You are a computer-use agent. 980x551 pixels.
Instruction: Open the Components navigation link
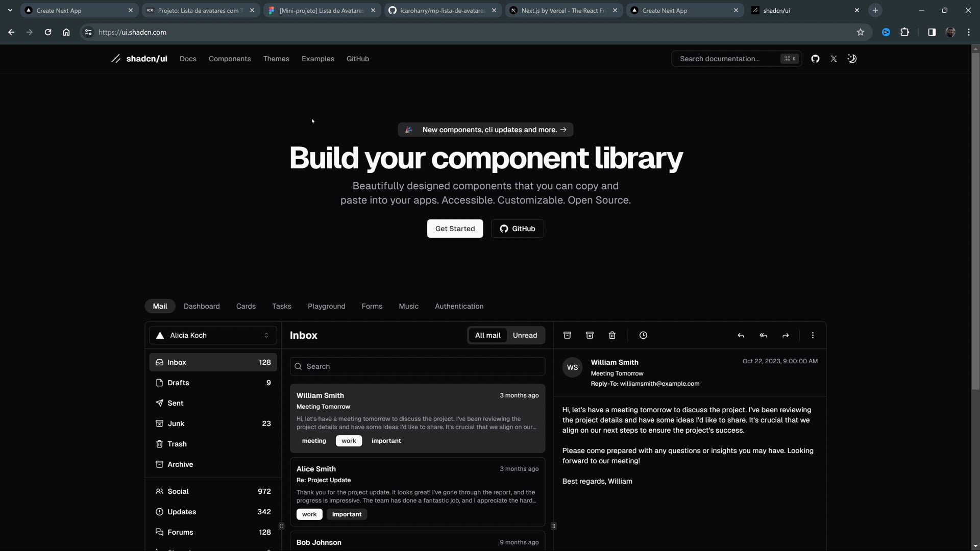pos(230,59)
